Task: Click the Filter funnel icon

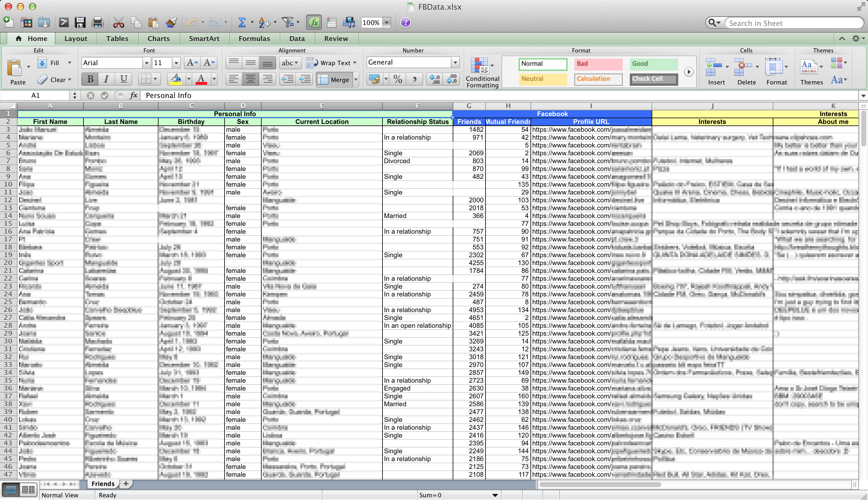Action: click(288, 23)
